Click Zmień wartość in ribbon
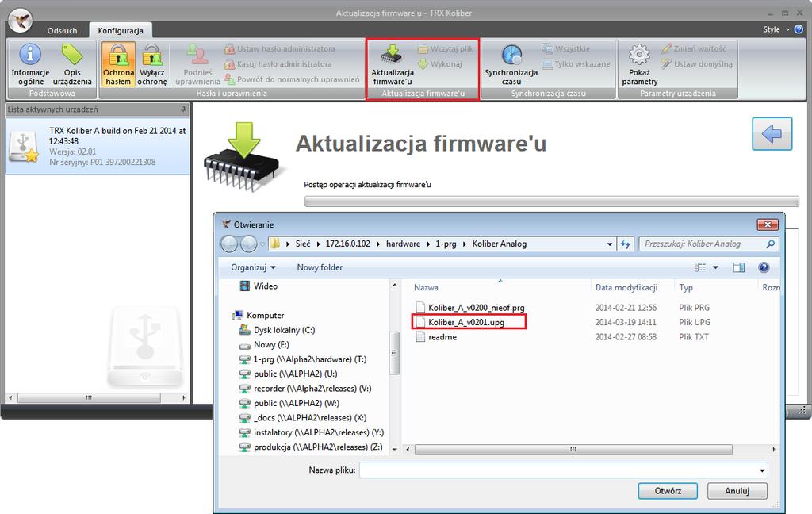This screenshot has height=514, width=812. 693,48
